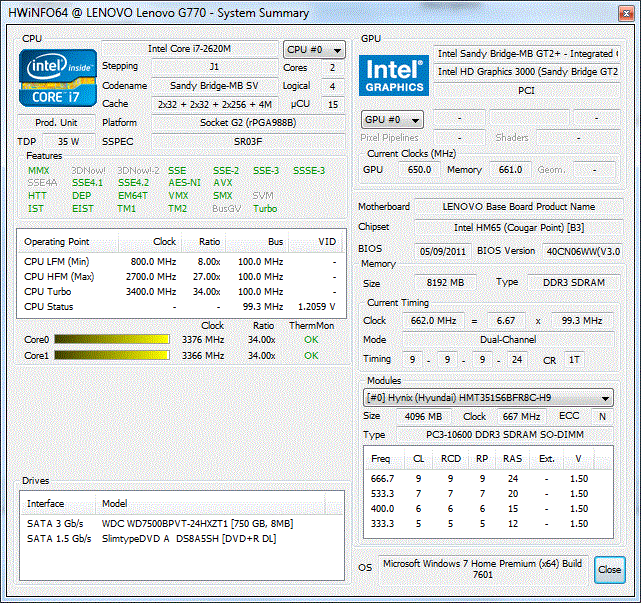Select the 333.3 frequency timing row
The image size is (641, 603).
488,524
